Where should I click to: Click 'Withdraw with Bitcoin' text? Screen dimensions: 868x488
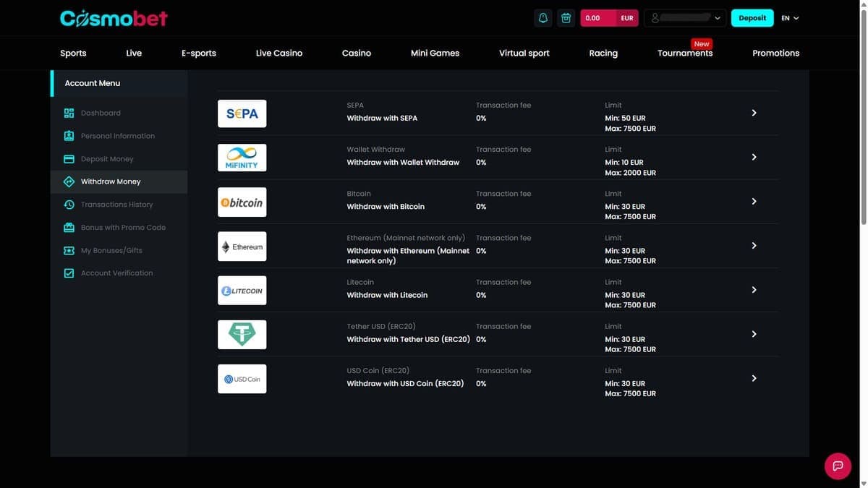click(386, 207)
